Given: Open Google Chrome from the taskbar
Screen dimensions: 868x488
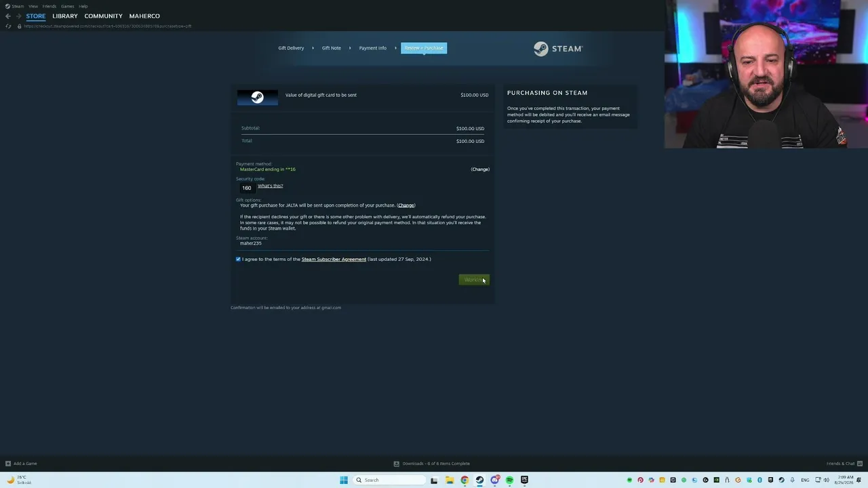Looking at the screenshot, I should [465, 480].
